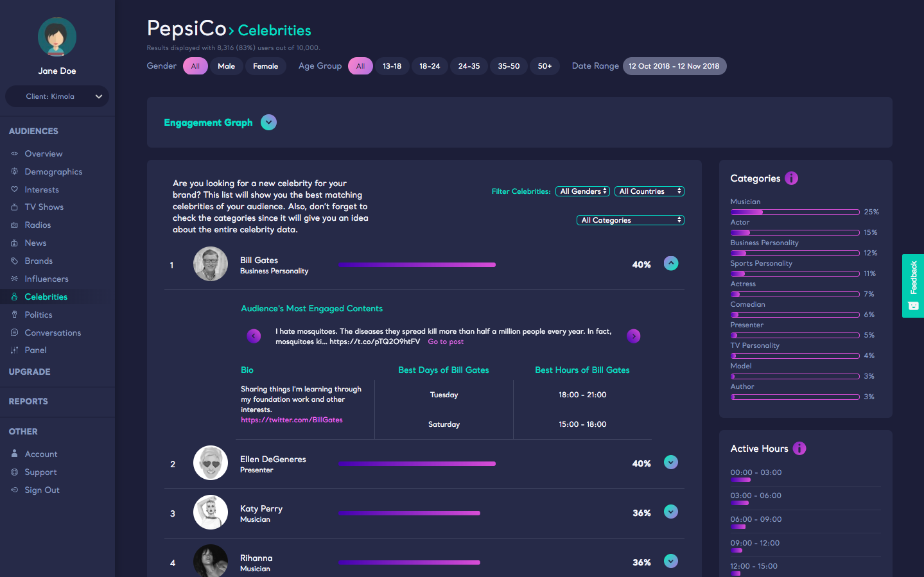Click the Sign Out icon

(x=14, y=490)
